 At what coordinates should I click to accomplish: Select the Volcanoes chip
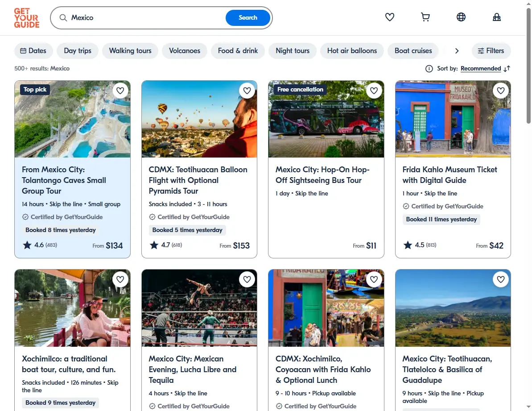coord(185,51)
